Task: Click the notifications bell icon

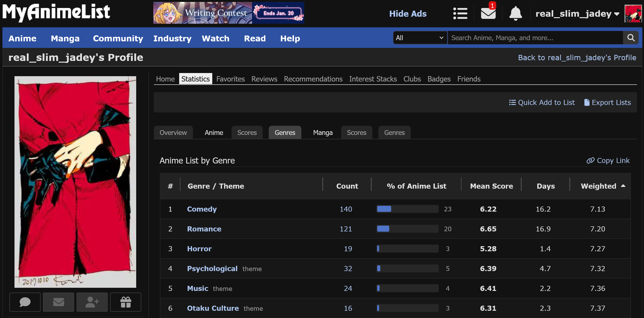Action: click(515, 14)
